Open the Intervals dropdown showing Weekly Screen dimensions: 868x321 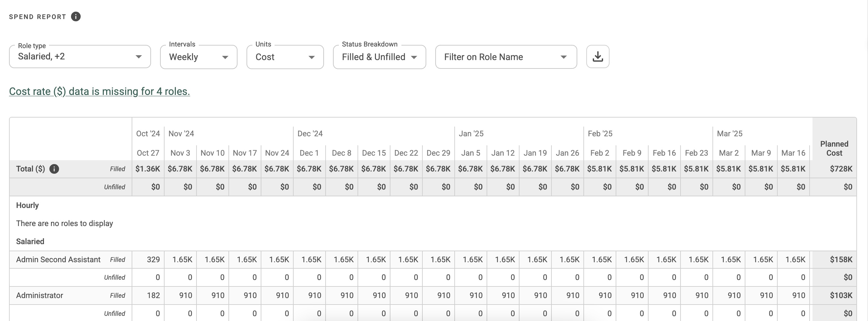click(x=198, y=57)
